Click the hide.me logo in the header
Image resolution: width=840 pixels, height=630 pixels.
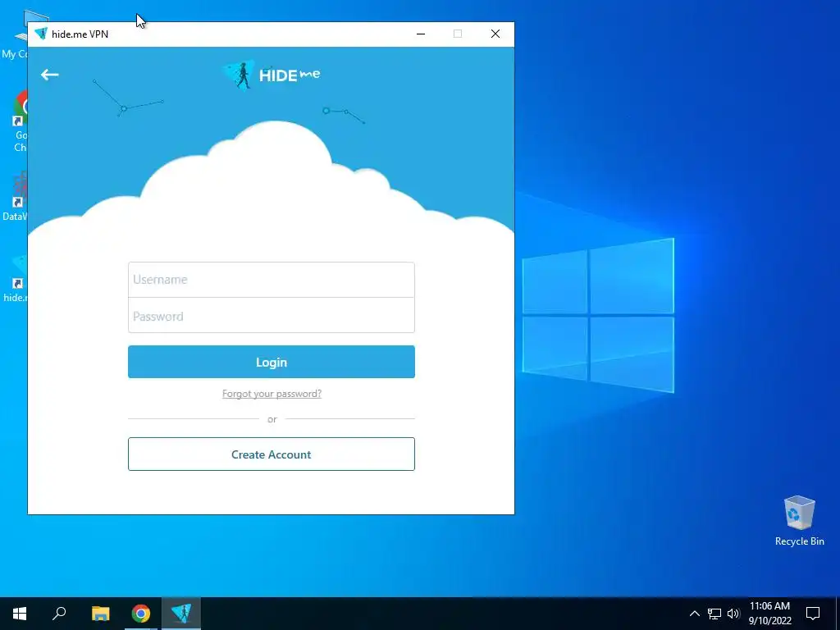(x=272, y=75)
